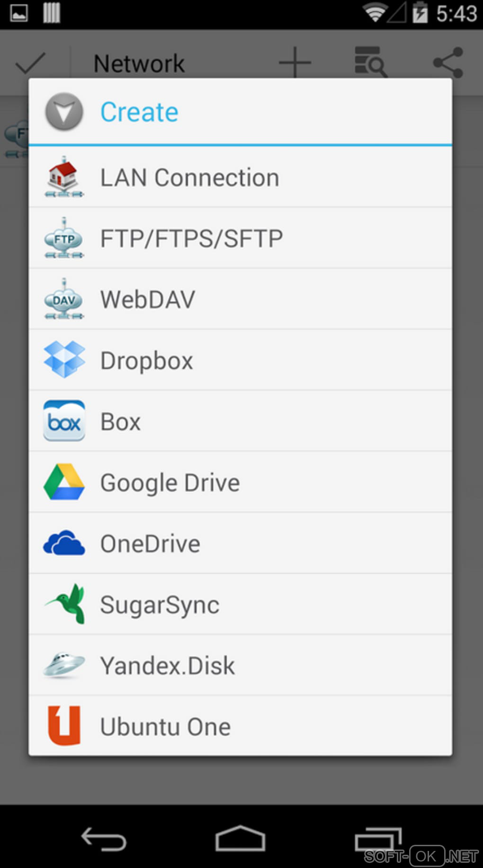
Task: Tap the FTP cloud icon
Action: pyautogui.click(x=64, y=238)
